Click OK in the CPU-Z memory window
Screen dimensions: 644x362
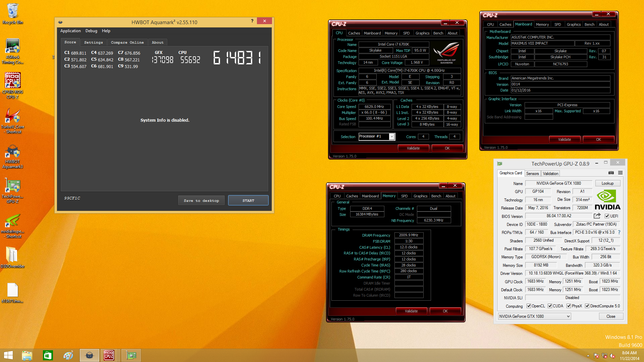[445, 311]
